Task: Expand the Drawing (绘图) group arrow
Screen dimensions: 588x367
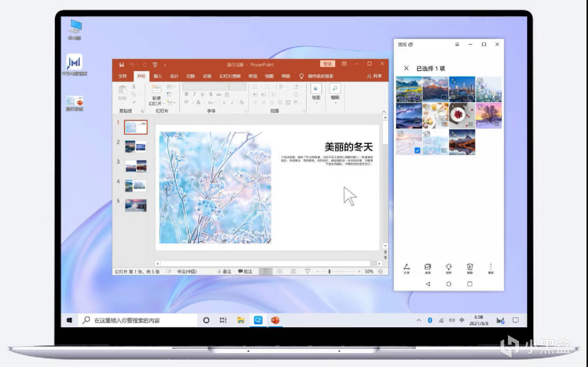Action: pyautogui.click(x=316, y=103)
